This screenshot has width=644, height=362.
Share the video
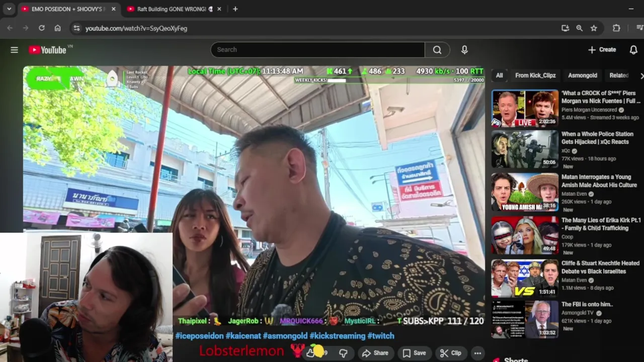[x=375, y=353]
